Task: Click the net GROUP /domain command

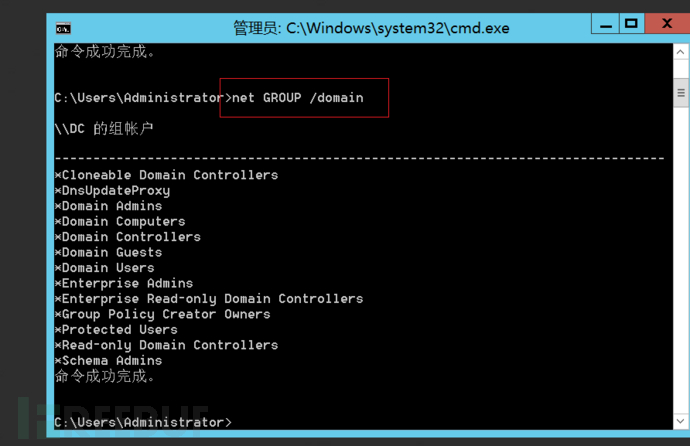Action: [297, 98]
